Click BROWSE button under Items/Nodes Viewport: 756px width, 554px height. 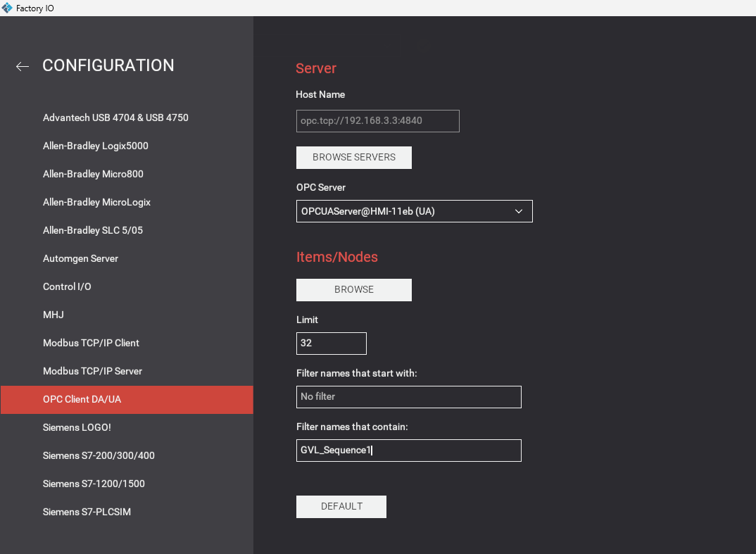(354, 290)
